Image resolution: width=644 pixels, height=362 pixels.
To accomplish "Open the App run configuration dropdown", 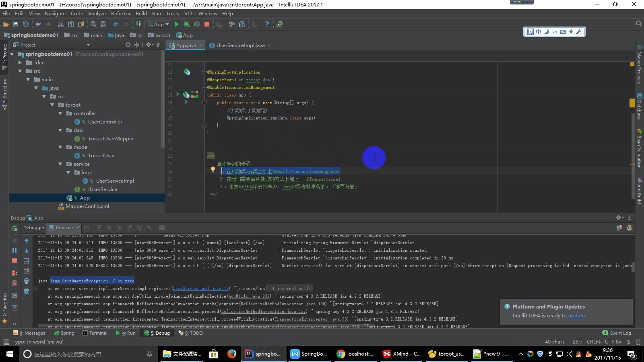I will [x=158, y=25].
